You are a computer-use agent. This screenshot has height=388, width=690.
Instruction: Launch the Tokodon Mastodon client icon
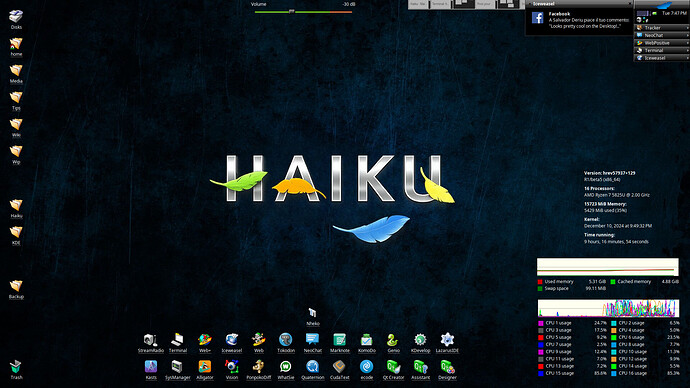[286, 340]
